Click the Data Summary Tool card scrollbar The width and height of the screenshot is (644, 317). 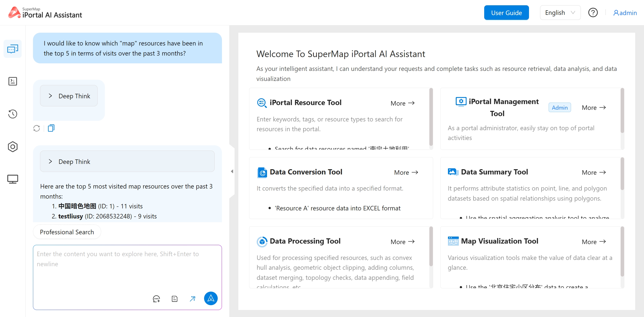[622, 174]
